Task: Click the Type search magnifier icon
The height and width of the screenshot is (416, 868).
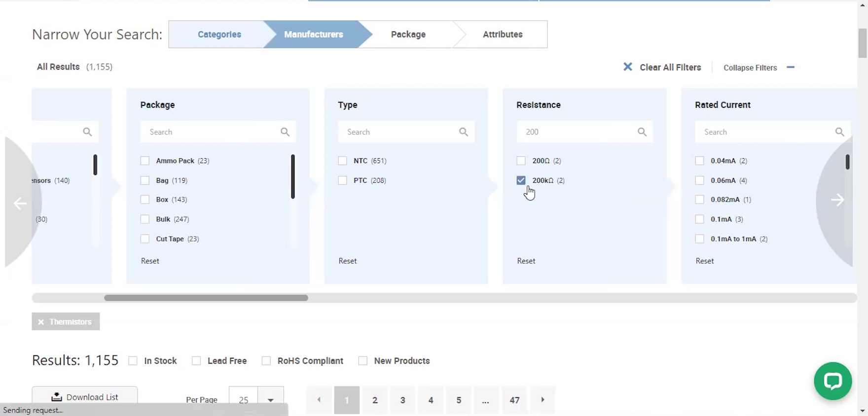Action: point(464,132)
